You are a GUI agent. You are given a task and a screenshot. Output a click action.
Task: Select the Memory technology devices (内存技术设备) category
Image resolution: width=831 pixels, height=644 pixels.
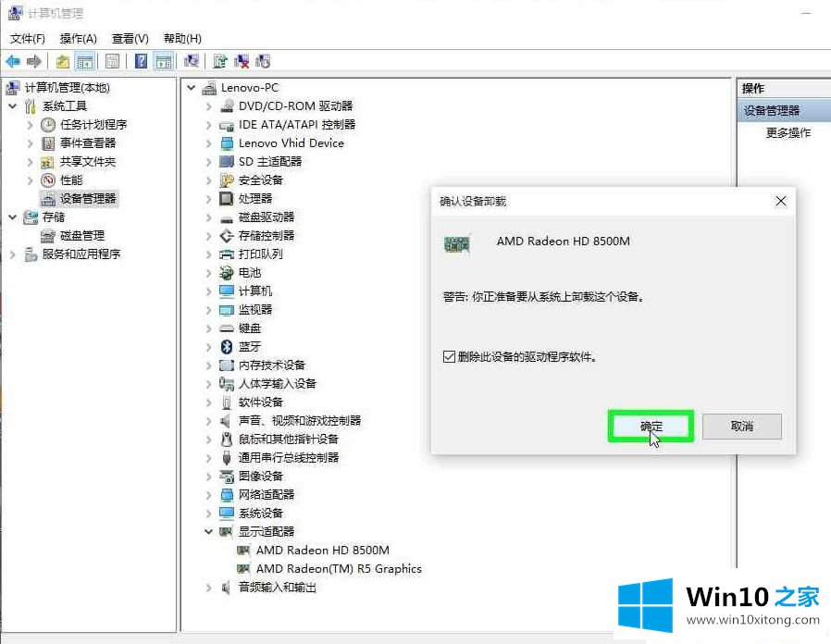[271, 365]
